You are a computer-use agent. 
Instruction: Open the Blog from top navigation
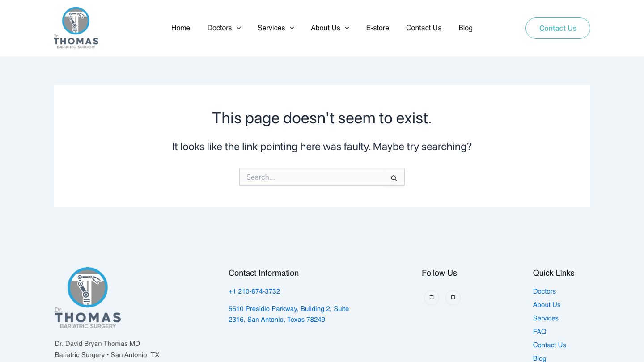[465, 28]
